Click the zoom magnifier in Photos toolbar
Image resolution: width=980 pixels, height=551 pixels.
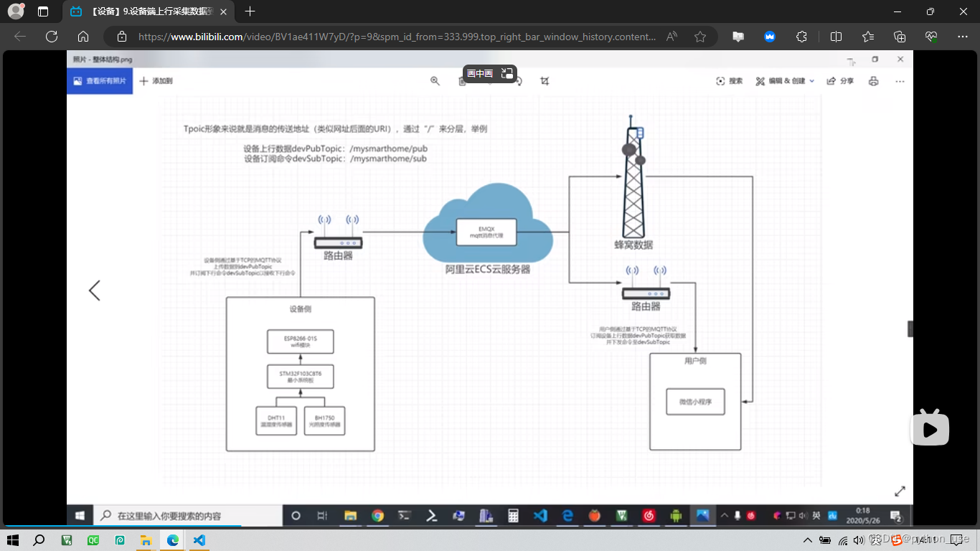[x=435, y=81]
